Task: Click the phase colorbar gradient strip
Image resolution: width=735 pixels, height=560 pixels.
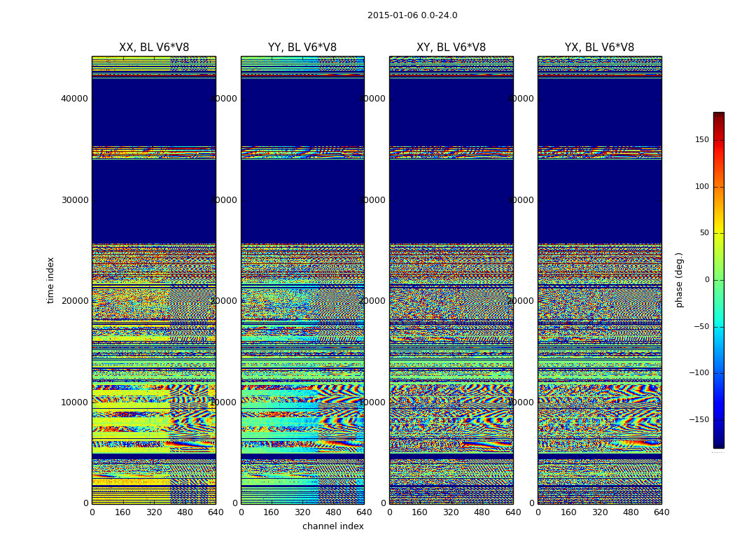Action: 719,280
